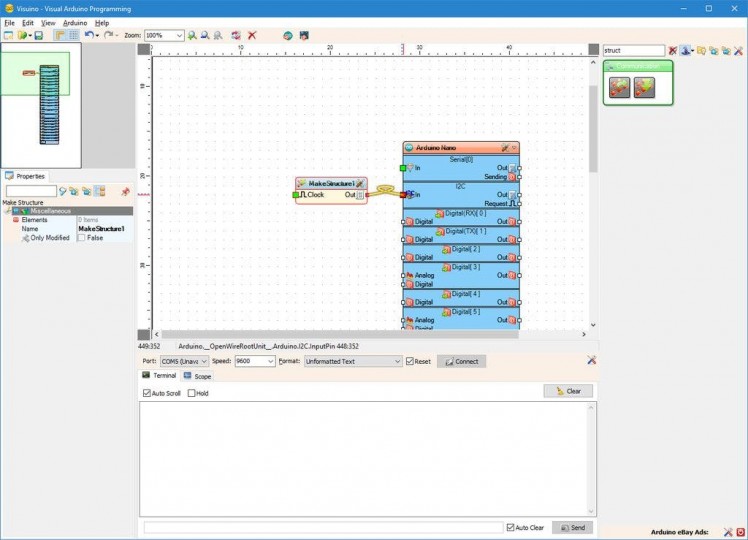Toggle the Reset checkbox
Viewport: 748px width, 540px height.
tap(410, 361)
